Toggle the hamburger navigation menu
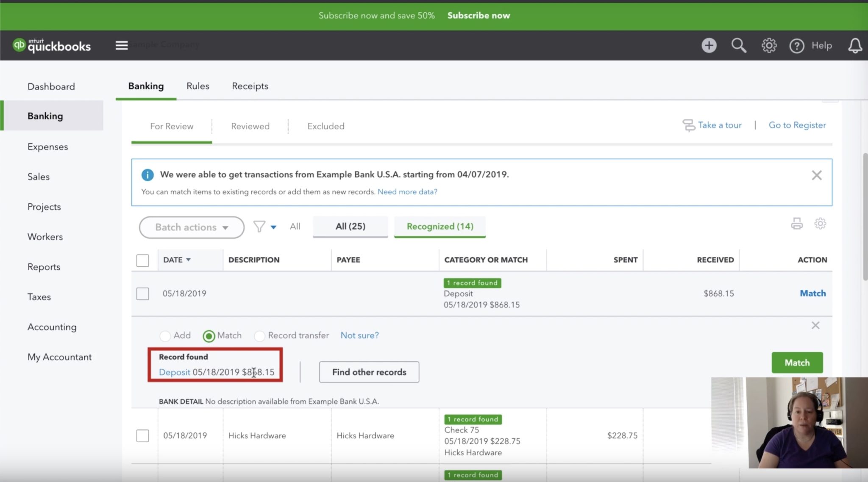This screenshot has width=868, height=482. [122, 45]
